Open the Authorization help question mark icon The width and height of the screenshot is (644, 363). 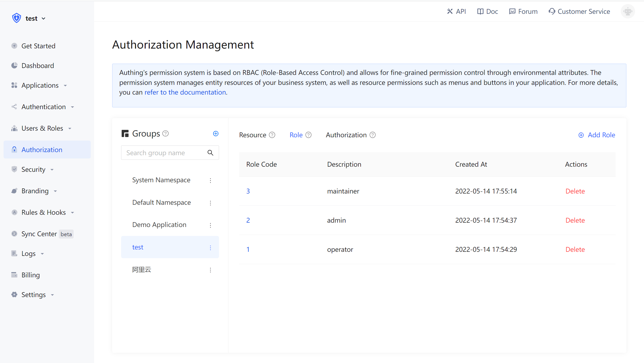click(373, 135)
